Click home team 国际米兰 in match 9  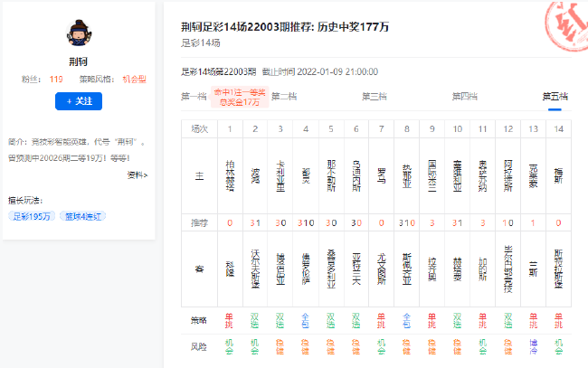(432, 175)
